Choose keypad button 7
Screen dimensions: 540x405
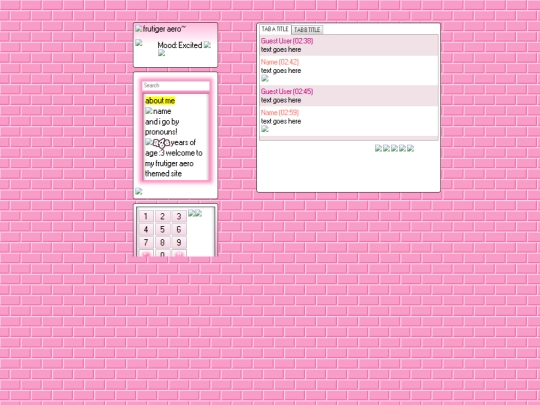(x=146, y=242)
